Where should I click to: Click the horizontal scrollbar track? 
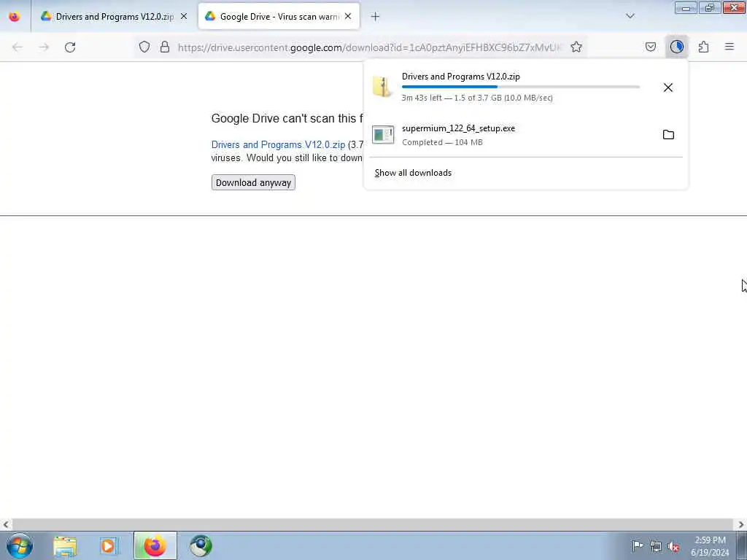click(373, 525)
